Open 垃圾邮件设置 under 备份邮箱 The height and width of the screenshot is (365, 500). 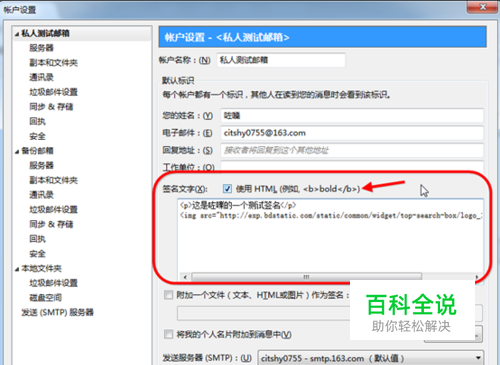[x=53, y=209]
